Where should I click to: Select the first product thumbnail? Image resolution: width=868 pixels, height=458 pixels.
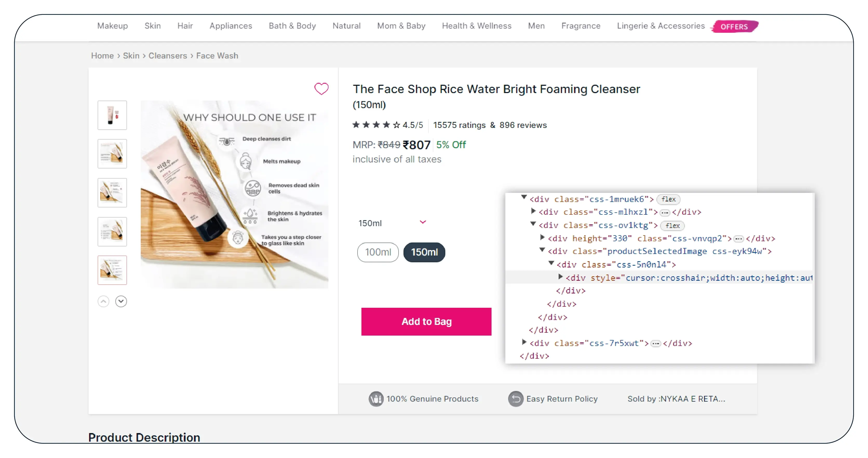coord(112,115)
